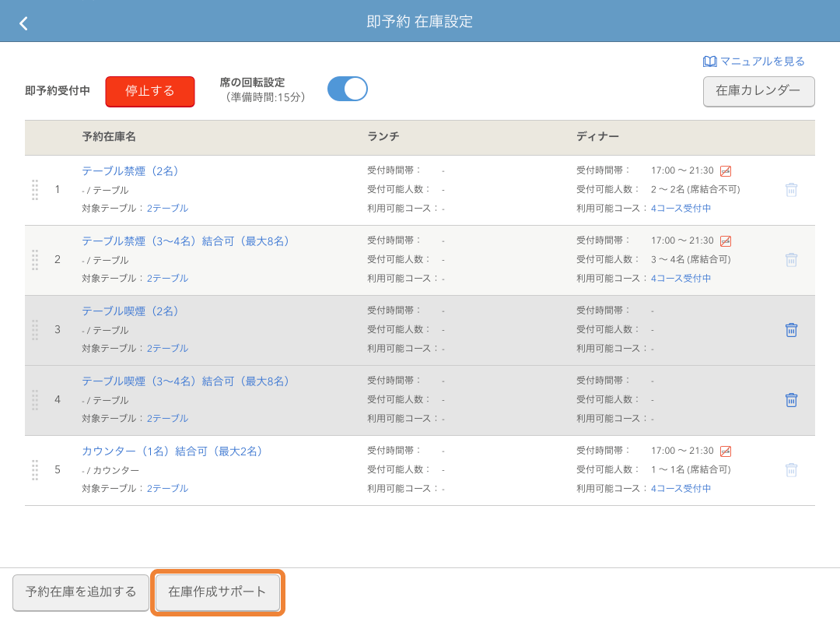Open 4コース受付中 for テーブル禁煙（2名）dinner
The width and height of the screenshot is (840, 618).
(x=681, y=208)
